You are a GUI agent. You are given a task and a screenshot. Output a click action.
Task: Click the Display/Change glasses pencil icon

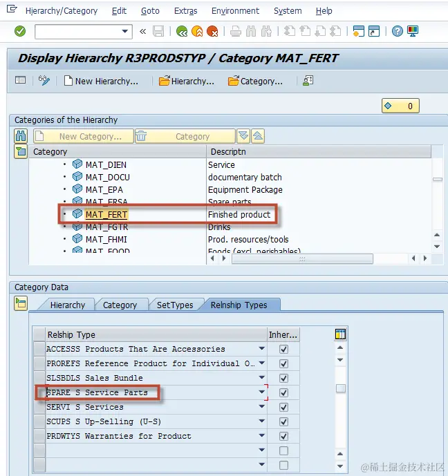[x=44, y=81]
